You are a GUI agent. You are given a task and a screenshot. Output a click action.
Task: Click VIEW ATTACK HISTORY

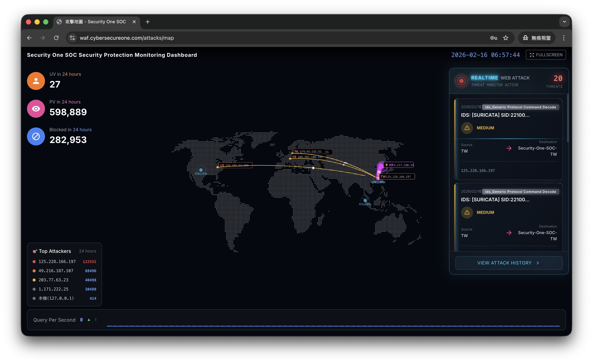[509, 263]
